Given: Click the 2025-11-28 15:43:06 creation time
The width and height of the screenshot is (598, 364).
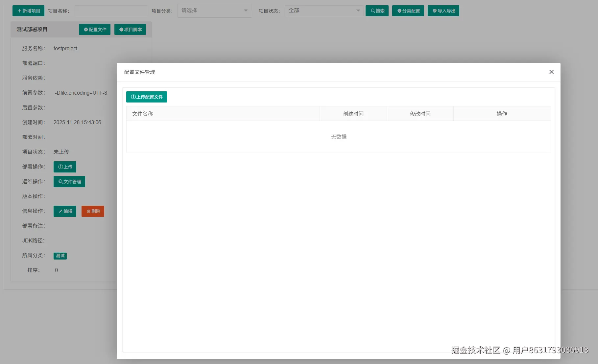Looking at the screenshot, I should click(77, 123).
